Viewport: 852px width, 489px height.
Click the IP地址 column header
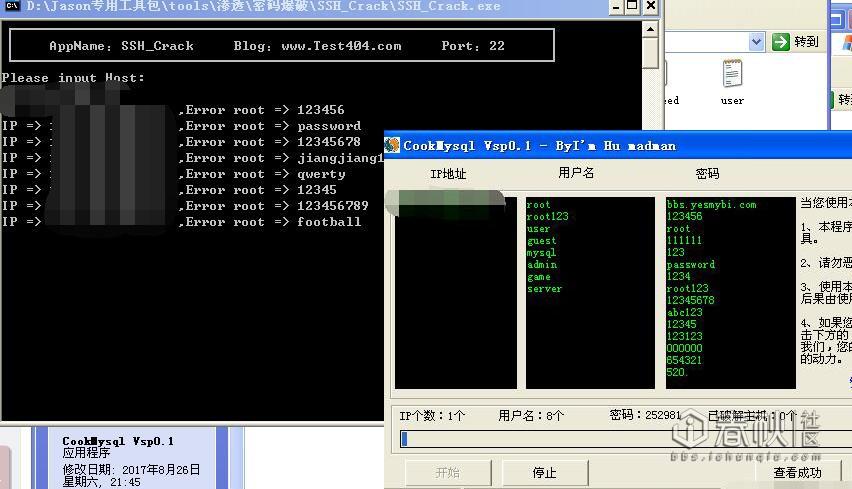pyautogui.click(x=448, y=174)
